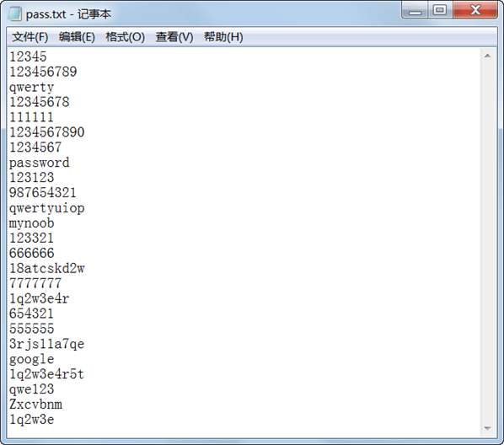This screenshot has height=445, width=504.
Task: Open the 格式(O) menu
Action: 125,37
